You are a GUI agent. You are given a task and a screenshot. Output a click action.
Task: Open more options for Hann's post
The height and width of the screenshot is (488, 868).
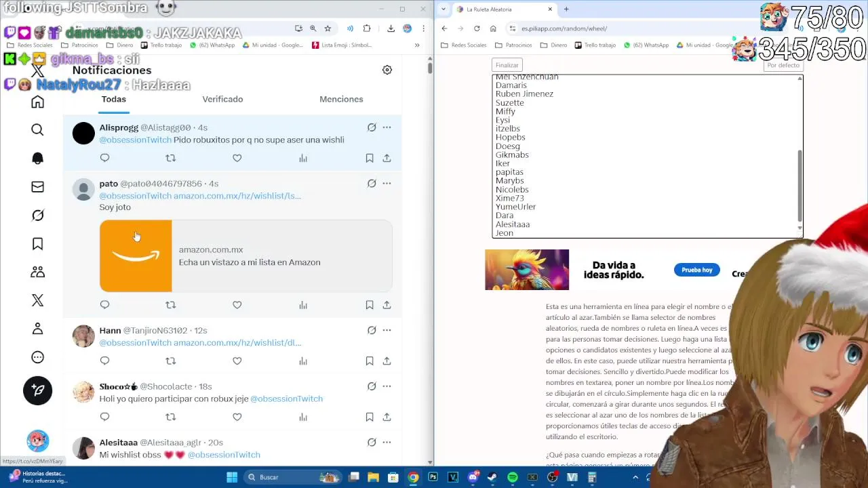coord(387,331)
